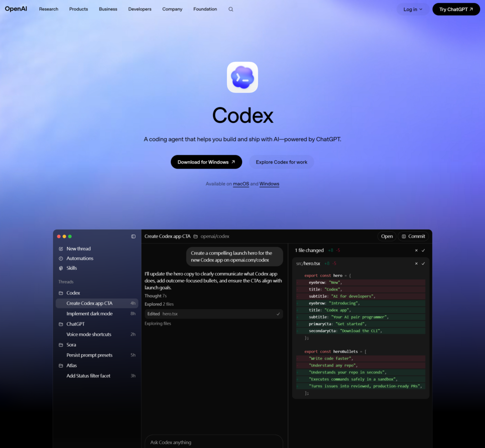Screen dimensions: 485x448
Task: Open the Company menu
Action: (172, 9)
